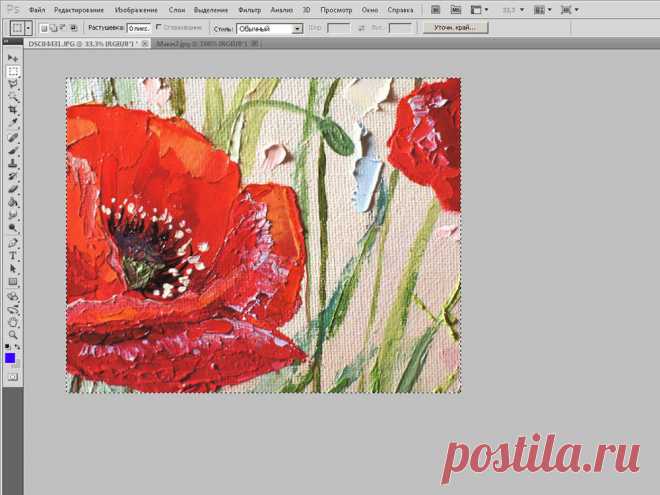
Task: Select the Blur tool
Action: 13,215
